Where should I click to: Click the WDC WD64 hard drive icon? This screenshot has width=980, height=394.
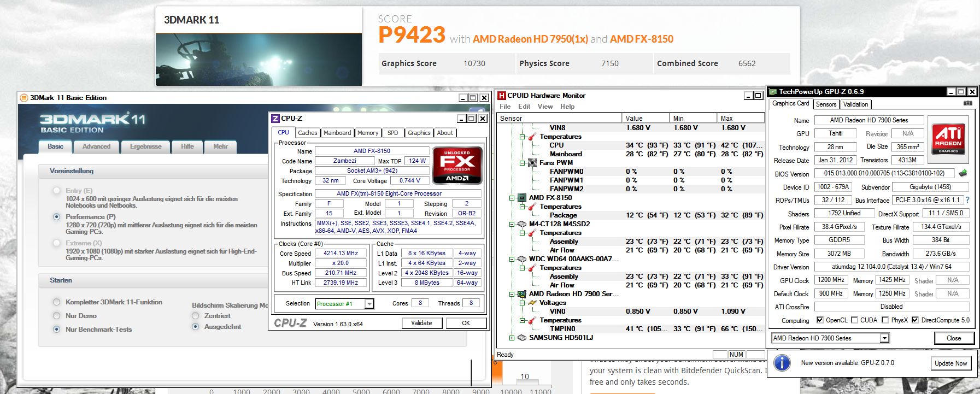(522, 259)
